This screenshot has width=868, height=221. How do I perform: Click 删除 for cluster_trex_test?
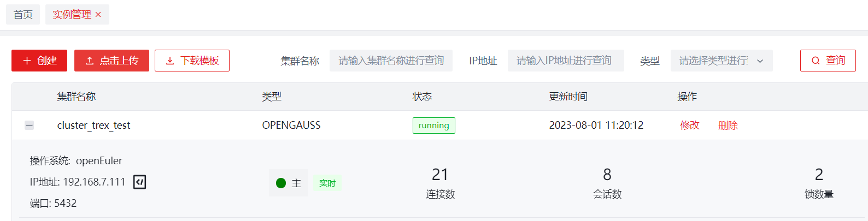(728, 126)
